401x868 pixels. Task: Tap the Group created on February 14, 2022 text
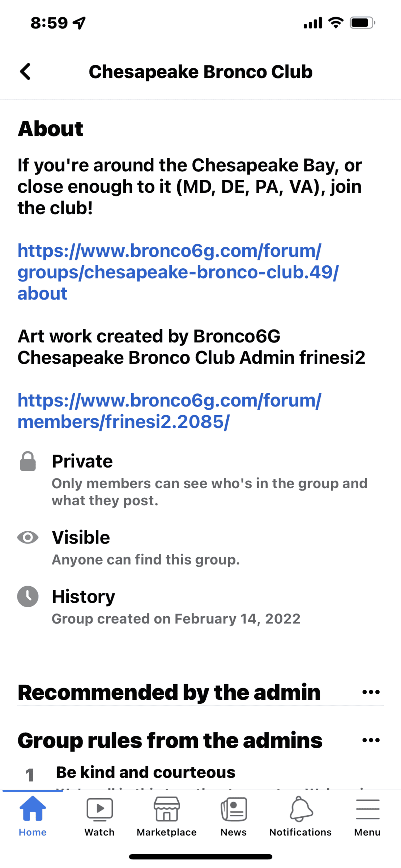(176, 619)
